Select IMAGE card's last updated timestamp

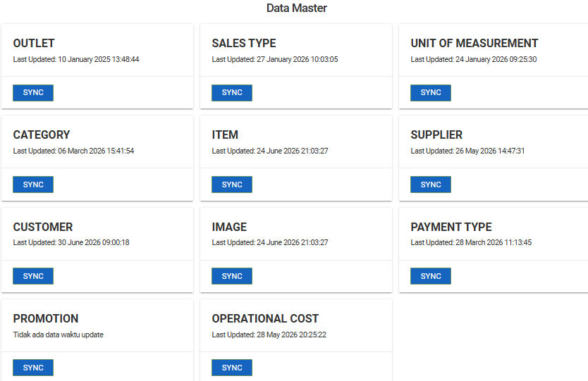click(x=270, y=242)
